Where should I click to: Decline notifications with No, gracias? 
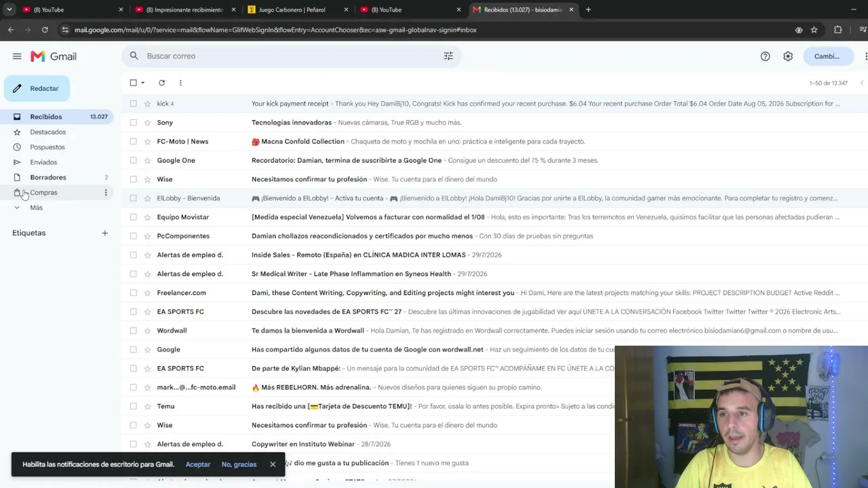pyautogui.click(x=239, y=464)
